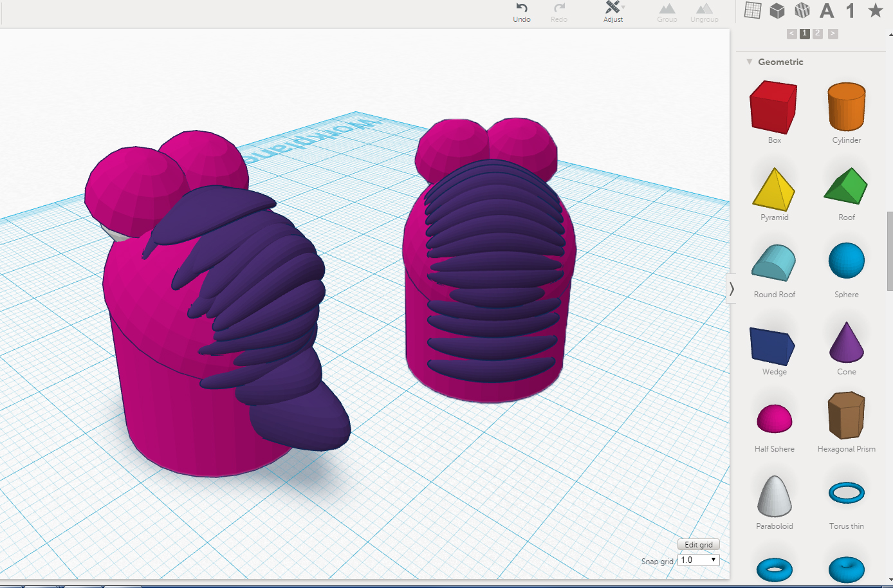Select the solid cube shapes icon
This screenshot has height=588, width=893.
point(777,10)
